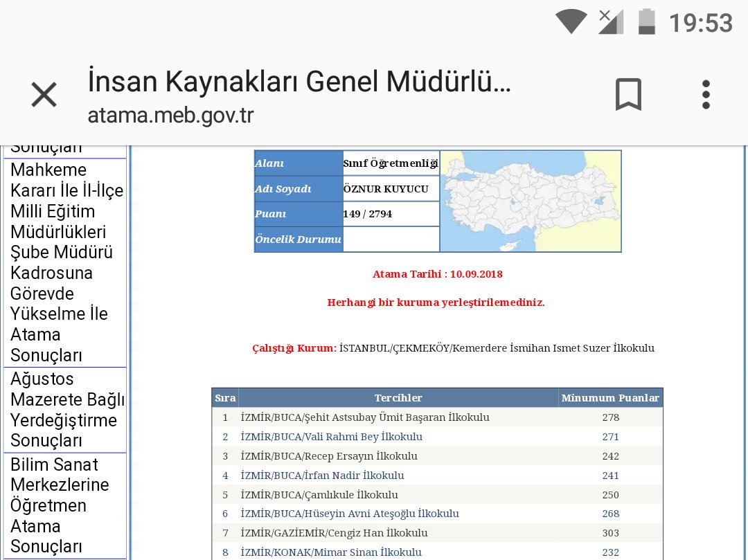
Task: Select Cengiz Han İlkokulu row
Action: [438, 533]
